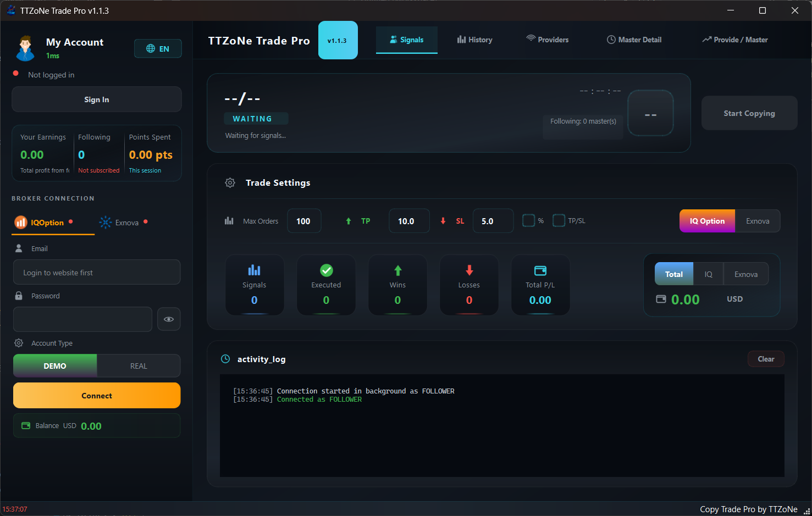Click the wallet icon next to Balance
The image size is (812, 516).
coord(26,425)
